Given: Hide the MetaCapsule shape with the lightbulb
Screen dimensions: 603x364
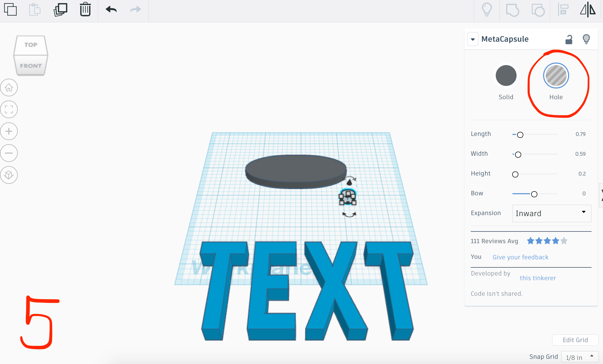Looking at the screenshot, I should [586, 39].
